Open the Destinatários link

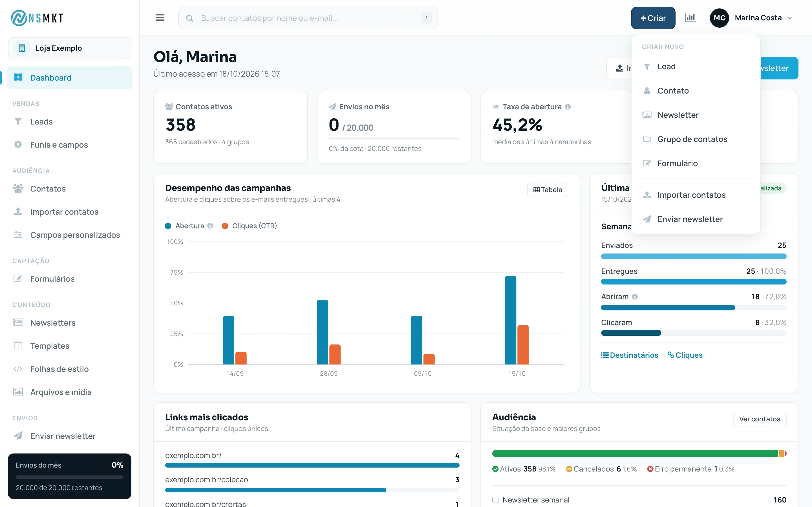pyautogui.click(x=630, y=355)
